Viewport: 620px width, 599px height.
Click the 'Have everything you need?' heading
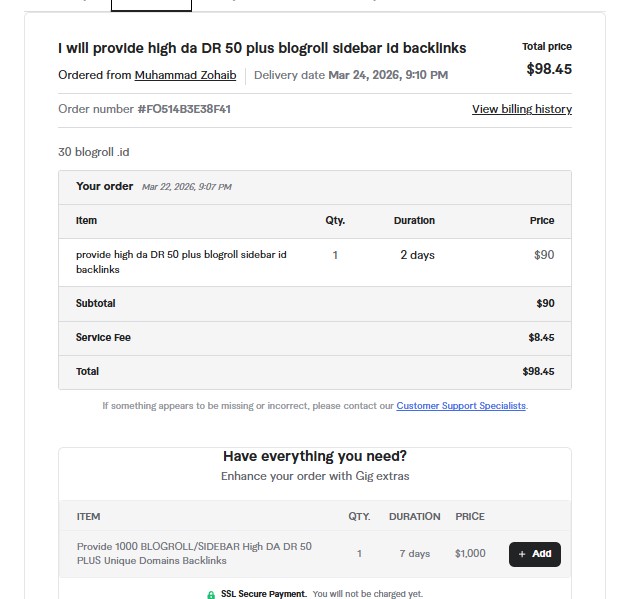click(x=314, y=457)
